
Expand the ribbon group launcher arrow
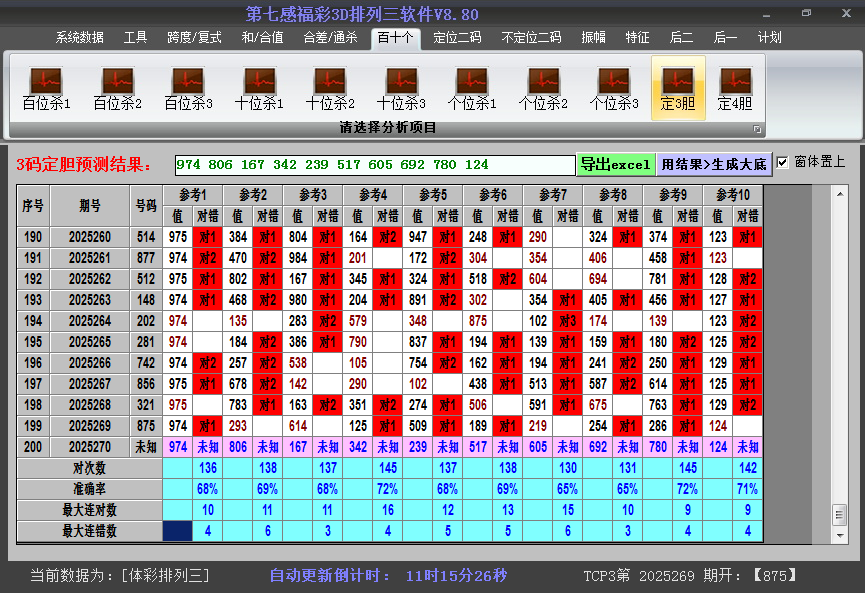coord(757,129)
